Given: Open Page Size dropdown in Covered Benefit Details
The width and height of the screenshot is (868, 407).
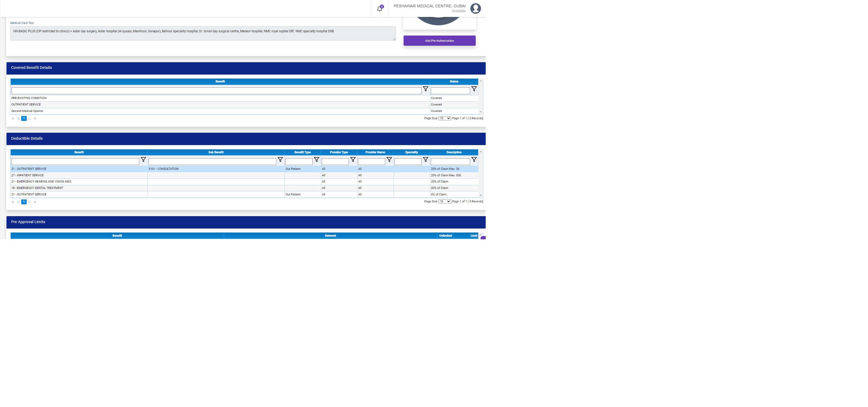Looking at the screenshot, I should (444, 118).
